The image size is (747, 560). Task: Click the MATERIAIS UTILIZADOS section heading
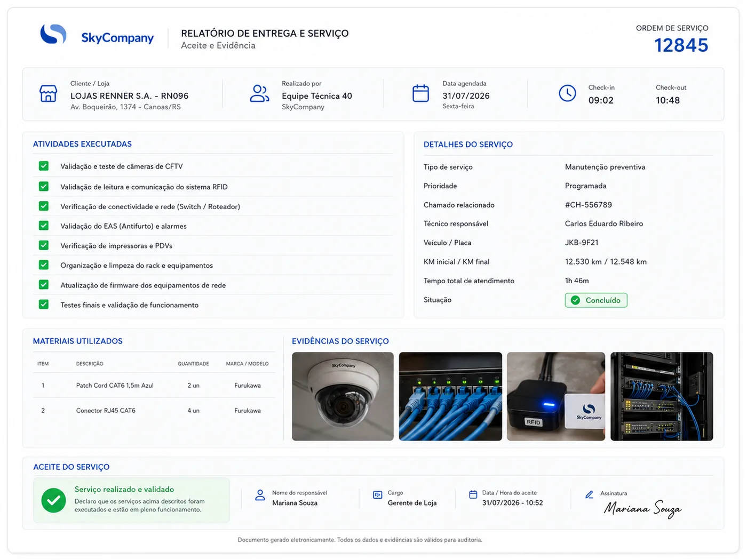(78, 341)
